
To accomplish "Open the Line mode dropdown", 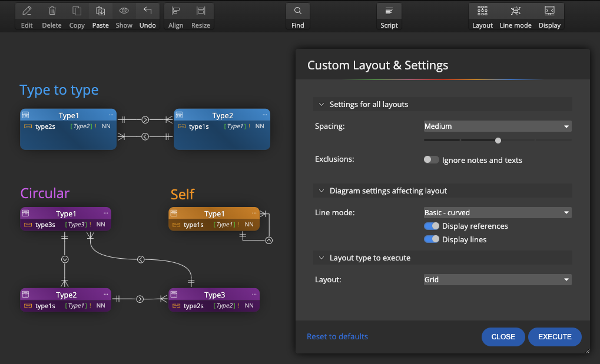I will coord(498,212).
